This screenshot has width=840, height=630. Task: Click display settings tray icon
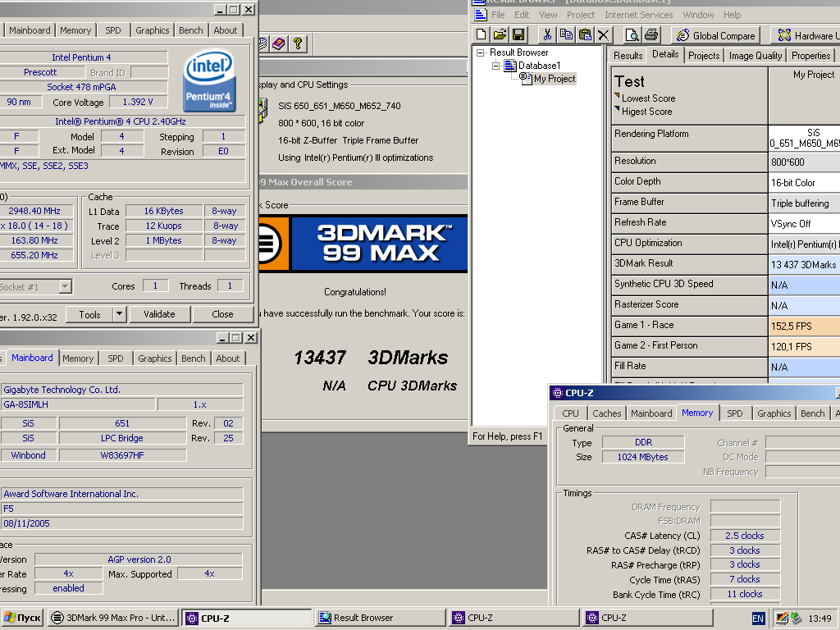782,619
